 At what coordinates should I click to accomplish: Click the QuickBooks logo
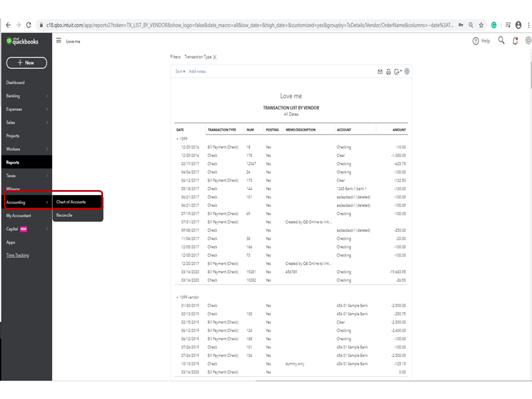point(22,42)
